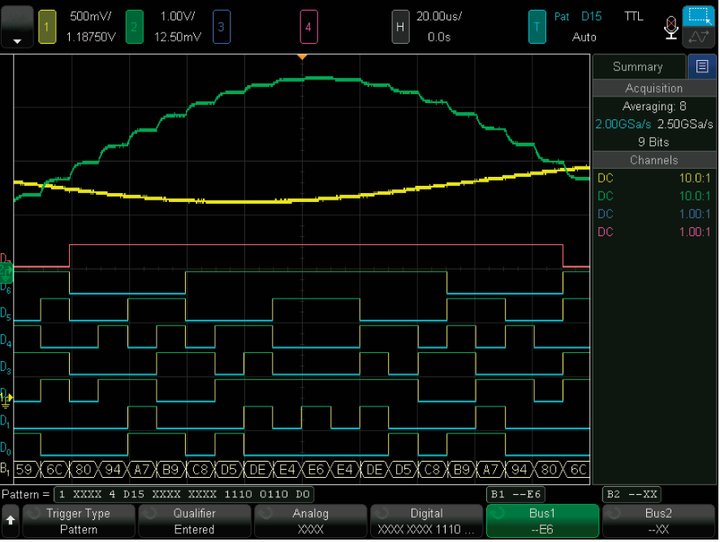
Task: Click channel 2 1.00V/ scale value
Action: 177,17
